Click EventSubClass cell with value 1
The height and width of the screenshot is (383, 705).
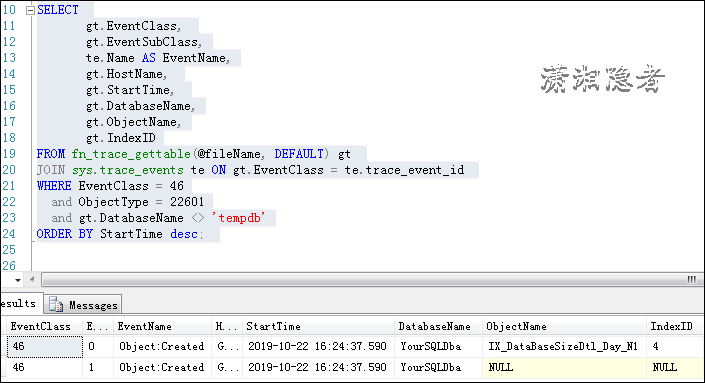pyautogui.click(x=98, y=368)
